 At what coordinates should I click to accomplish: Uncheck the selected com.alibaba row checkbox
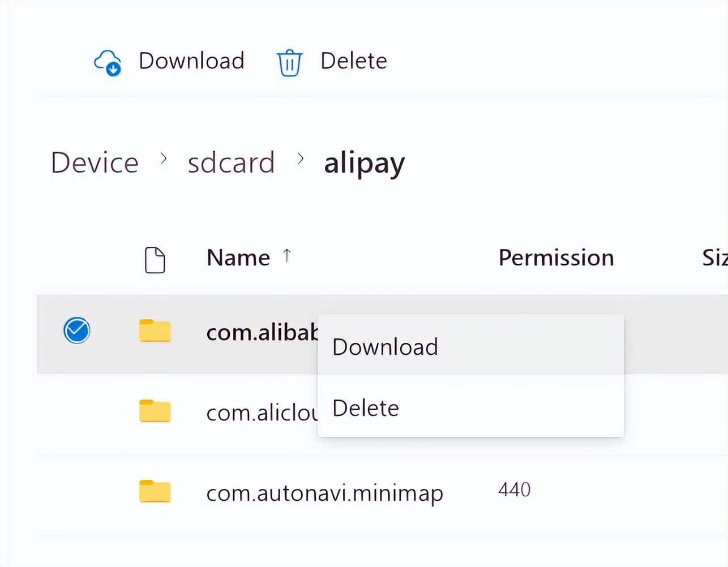(x=77, y=330)
